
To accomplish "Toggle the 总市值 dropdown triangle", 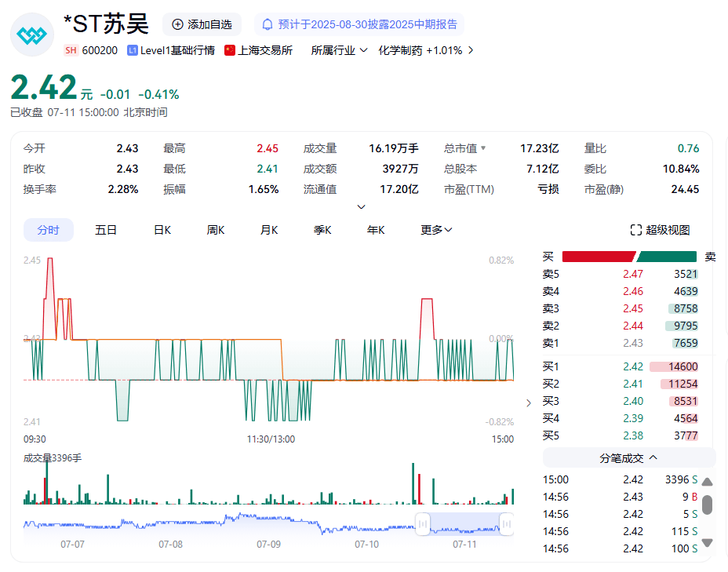I will tap(483, 148).
